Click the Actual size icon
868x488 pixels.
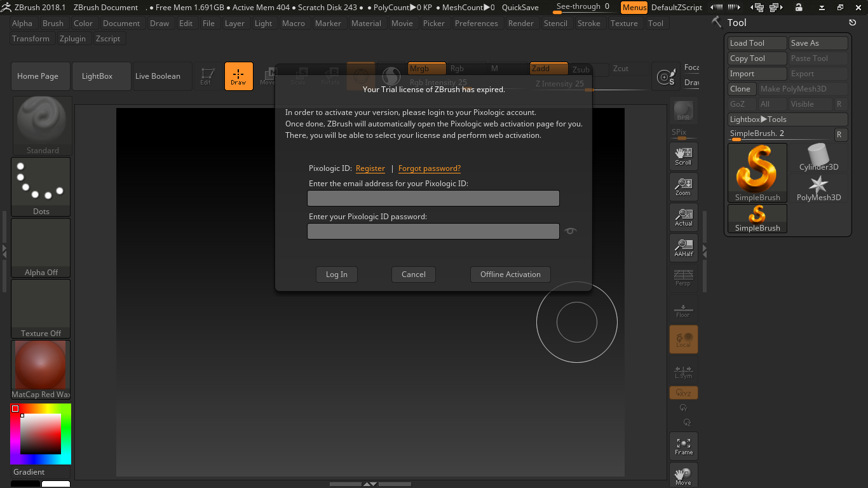[683, 217]
